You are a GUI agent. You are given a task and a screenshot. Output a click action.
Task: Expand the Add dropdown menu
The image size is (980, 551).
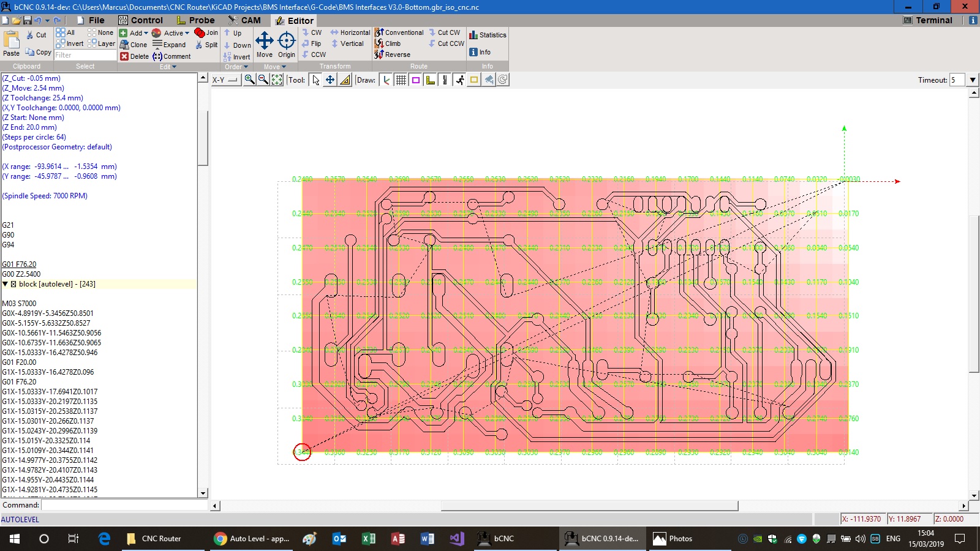pyautogui.click(x=146, y=33)
